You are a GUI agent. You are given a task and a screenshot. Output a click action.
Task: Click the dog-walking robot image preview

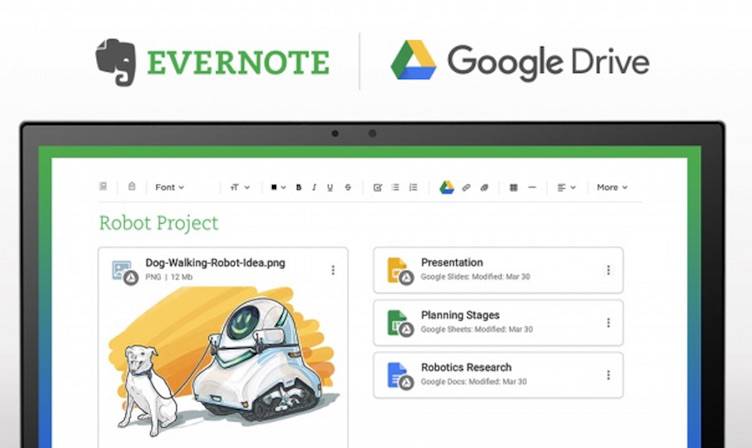pyautogui.click(x=223, y=361)
